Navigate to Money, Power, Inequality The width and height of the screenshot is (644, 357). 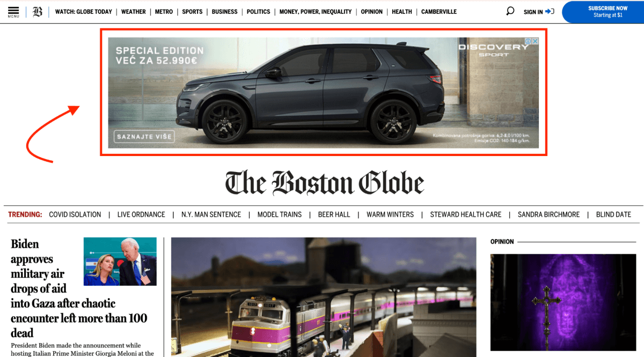point(315,12)
